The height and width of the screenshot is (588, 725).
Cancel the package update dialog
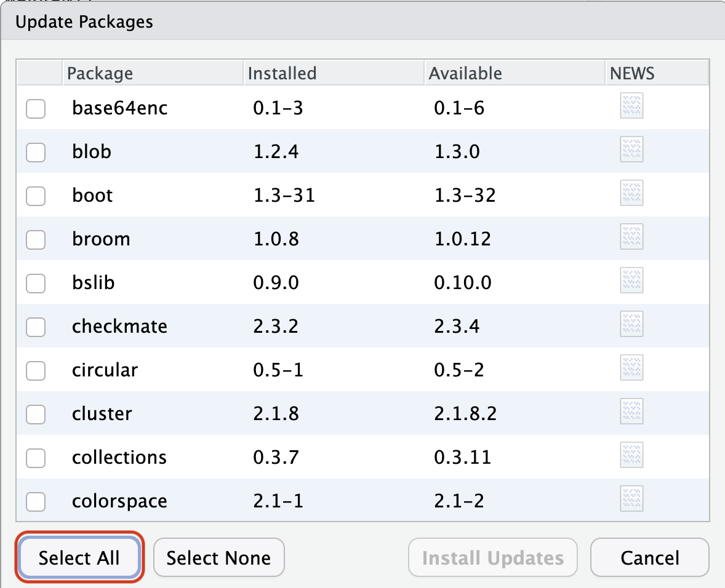649,557
